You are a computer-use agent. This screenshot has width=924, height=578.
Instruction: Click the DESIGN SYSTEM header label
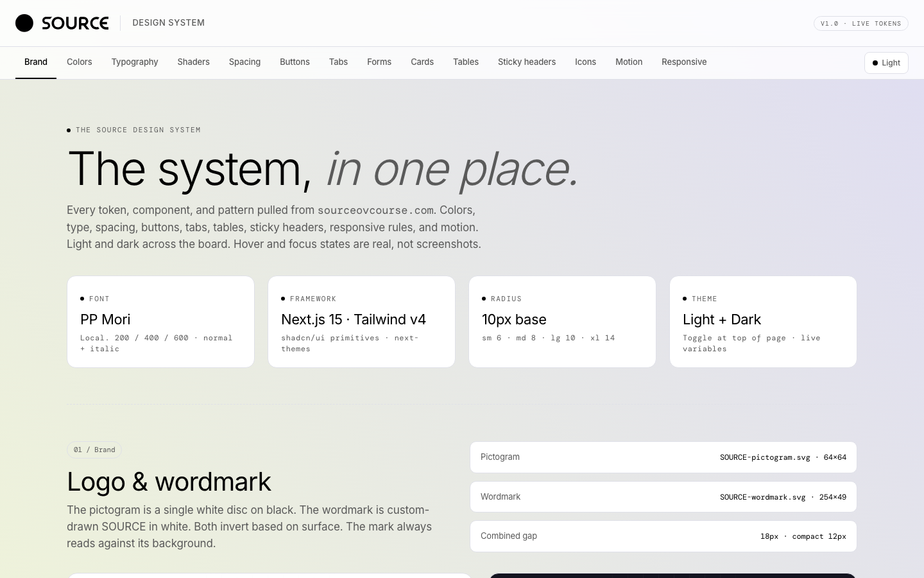point(169,23)
